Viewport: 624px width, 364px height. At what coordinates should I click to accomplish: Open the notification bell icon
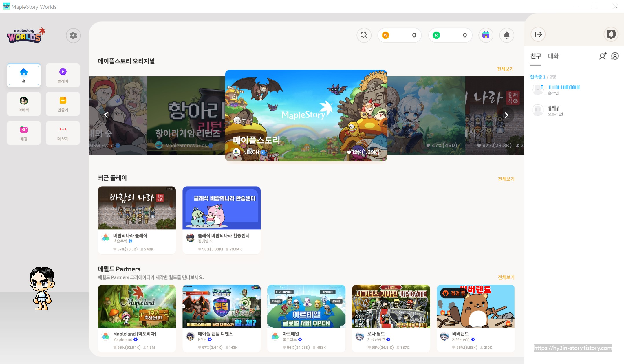(506, 35)
